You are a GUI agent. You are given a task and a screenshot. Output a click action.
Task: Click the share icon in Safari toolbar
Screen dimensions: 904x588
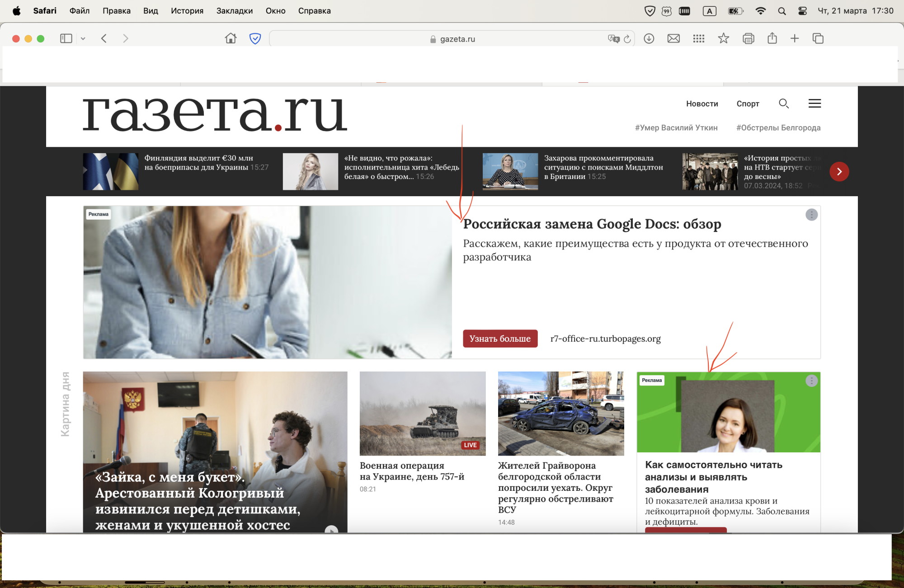[x=772, y=38]
